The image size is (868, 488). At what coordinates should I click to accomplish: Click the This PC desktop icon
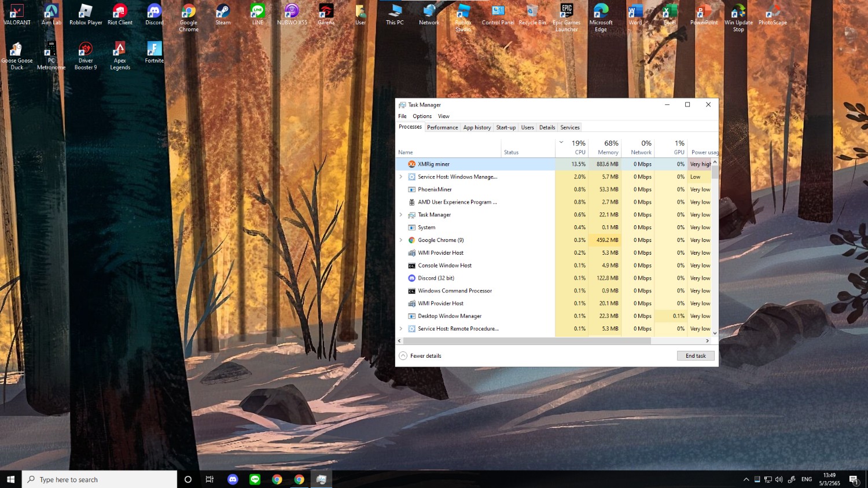[395, 15]
